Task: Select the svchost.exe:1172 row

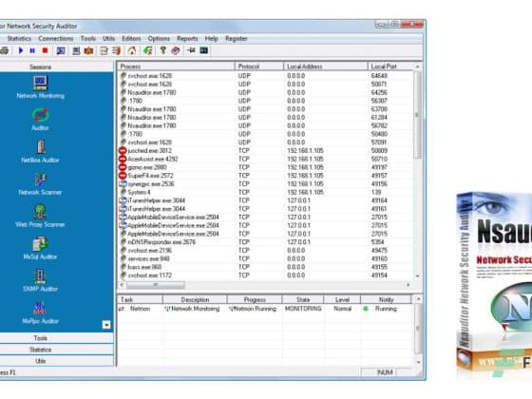Action: (266, 275)
